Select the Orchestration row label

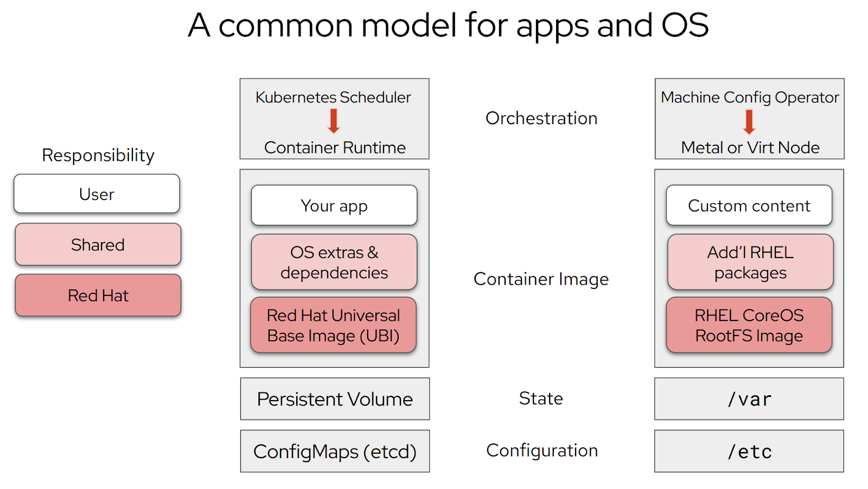point(541,118)
